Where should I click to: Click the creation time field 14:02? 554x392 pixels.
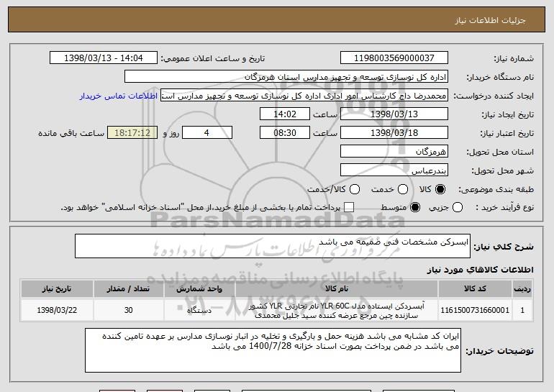point(285,114)
